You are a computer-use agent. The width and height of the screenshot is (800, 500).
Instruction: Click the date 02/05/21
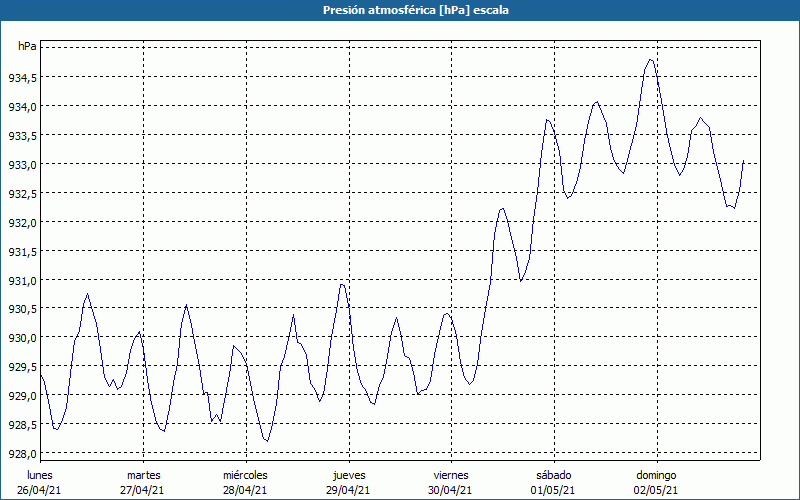[656, 490]
